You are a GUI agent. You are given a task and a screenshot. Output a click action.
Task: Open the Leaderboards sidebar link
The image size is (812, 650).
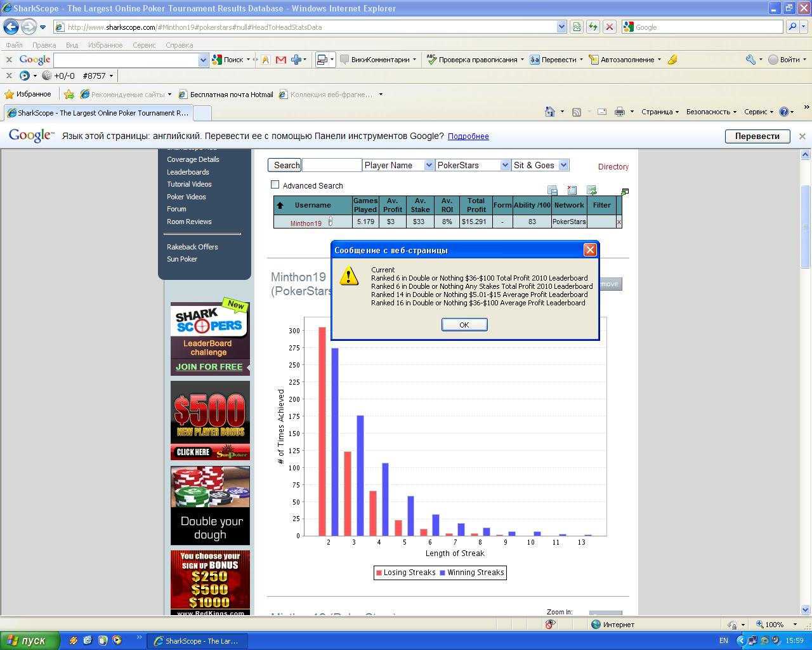click(x=188, y=172)
